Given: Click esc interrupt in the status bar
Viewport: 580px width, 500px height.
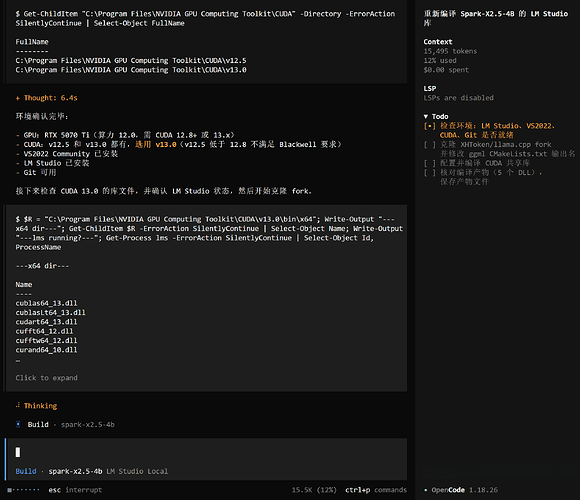Looking at the screenshot, I should pos(75,490).
